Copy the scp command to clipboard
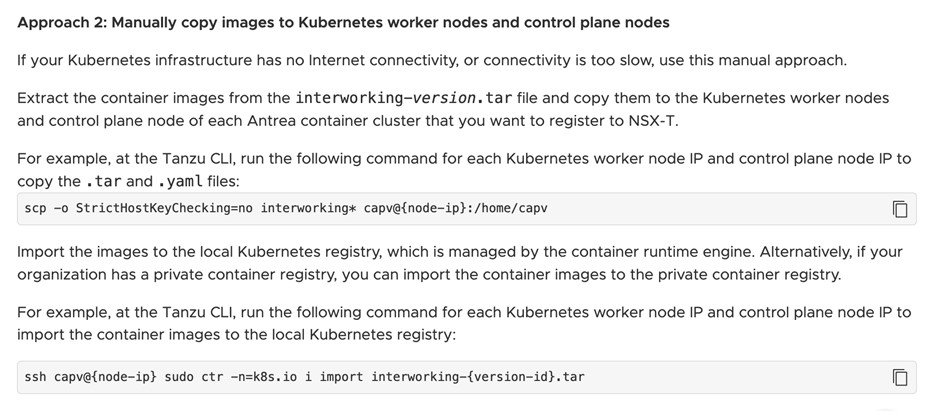The width and height of the screenshot is (936, 411). 899,209
